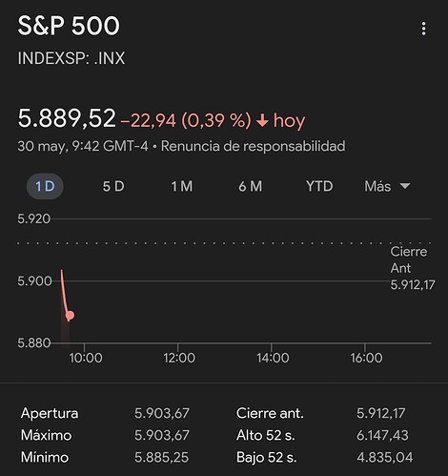
Task: Click the S&P 500 title
Action: [69, 26]
